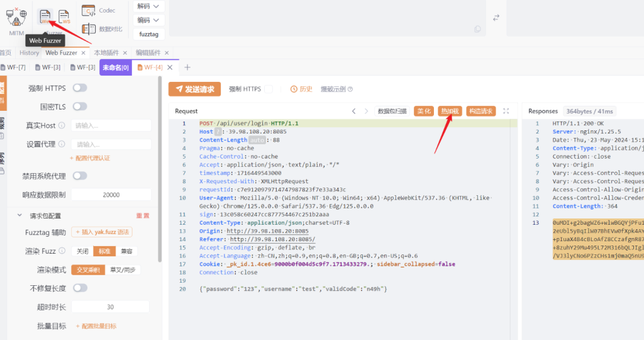Screen dimensions: 644x340
Task: Open the 解码 dropdown
Action: coord(150,6)
